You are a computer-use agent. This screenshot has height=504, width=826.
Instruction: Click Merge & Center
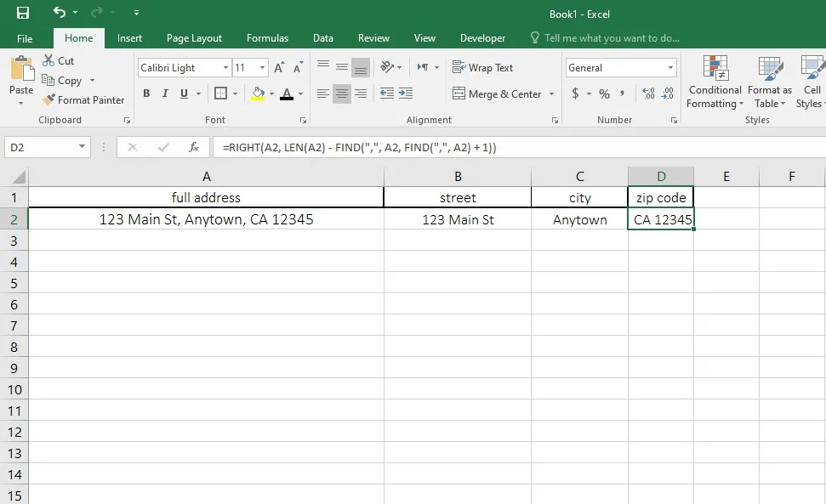click(x=497, y=93)
